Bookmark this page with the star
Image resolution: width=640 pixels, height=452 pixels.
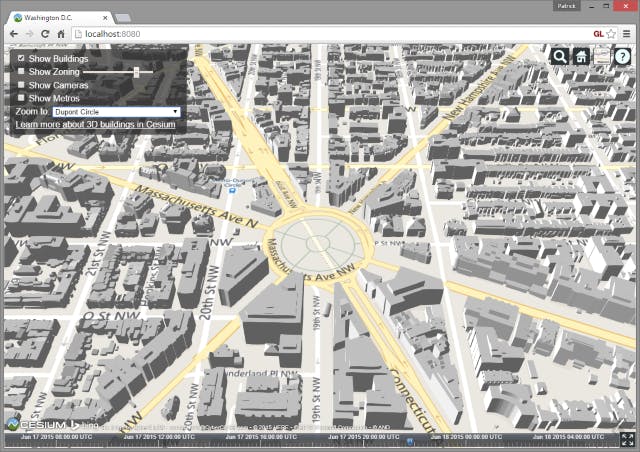coord(611,33)
